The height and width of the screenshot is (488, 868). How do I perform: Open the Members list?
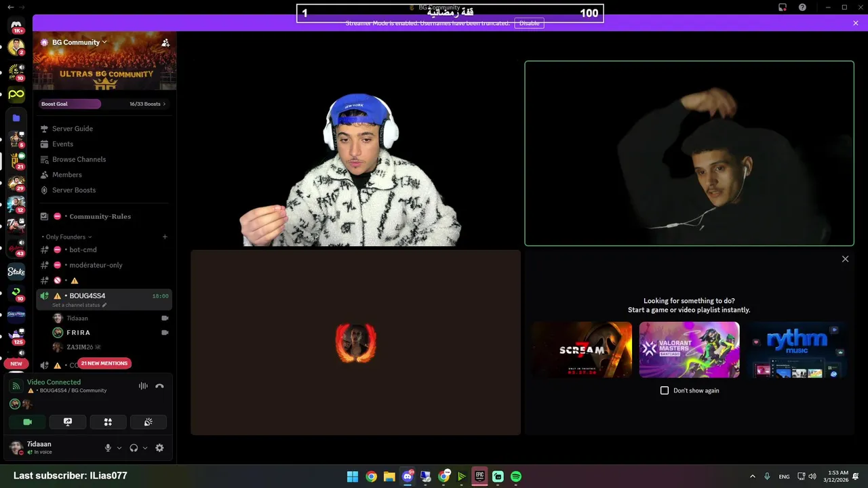coord(66,175)
